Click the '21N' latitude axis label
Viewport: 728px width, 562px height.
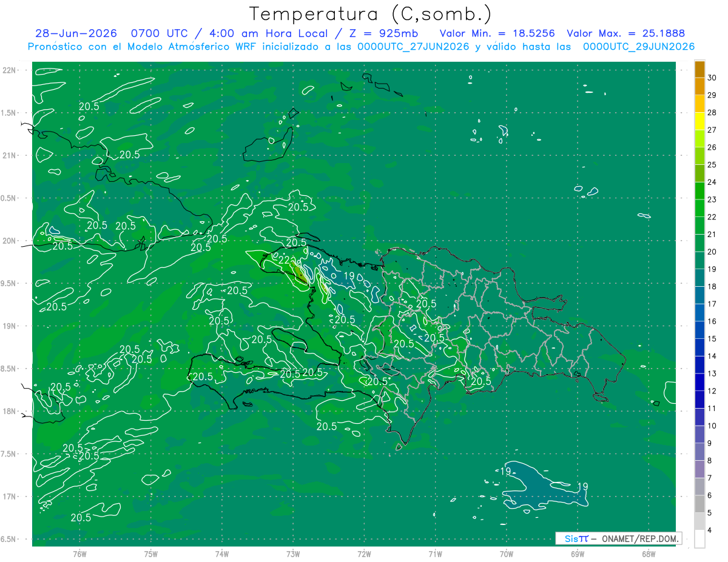click(x=10, y=155)
